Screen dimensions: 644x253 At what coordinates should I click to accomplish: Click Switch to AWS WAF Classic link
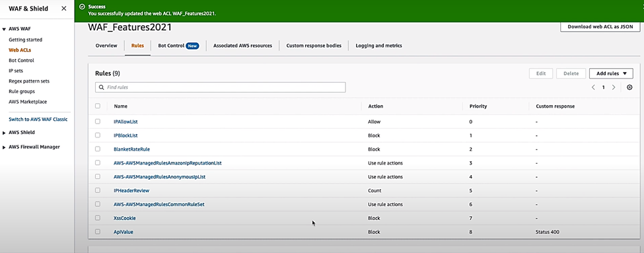click(38, 120)
